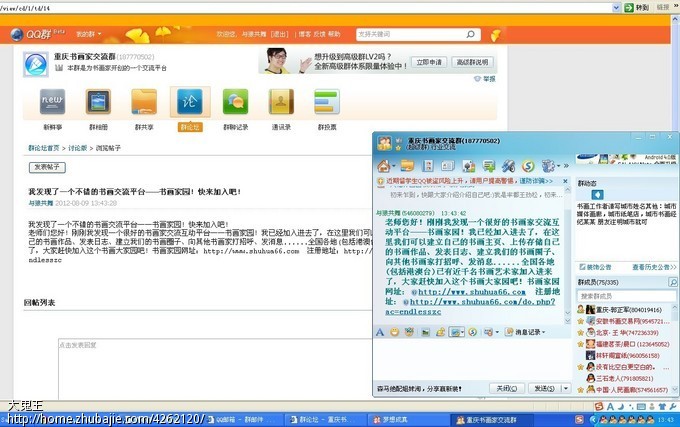This screenshot has width=680, height=427.
Task: Dismiss the red security warning with its X
Action: [565, 181]
